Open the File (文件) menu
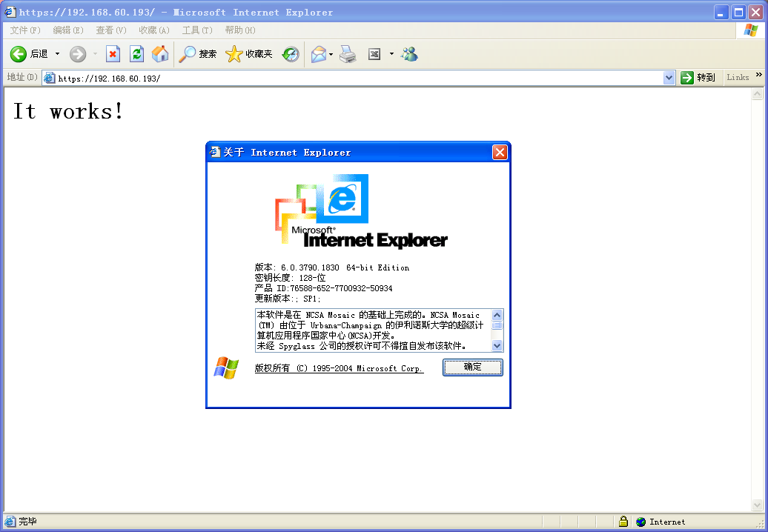Viewport: 768px width, 532px height. pos(25,30)
